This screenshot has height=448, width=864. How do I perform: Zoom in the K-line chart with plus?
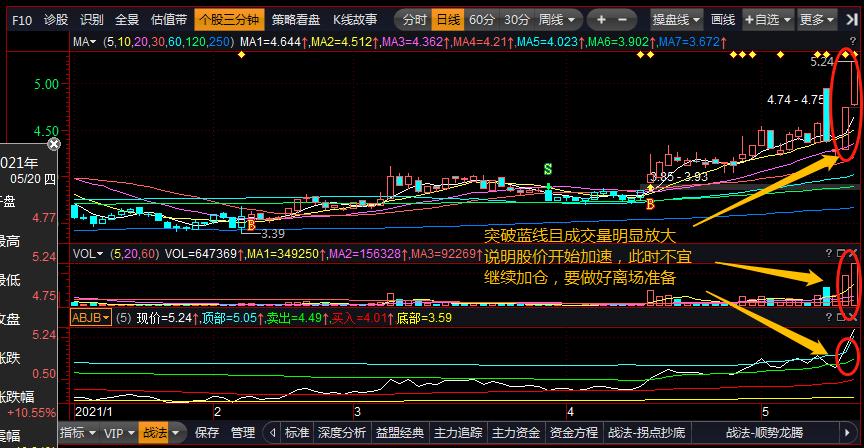tap(601, 20)
